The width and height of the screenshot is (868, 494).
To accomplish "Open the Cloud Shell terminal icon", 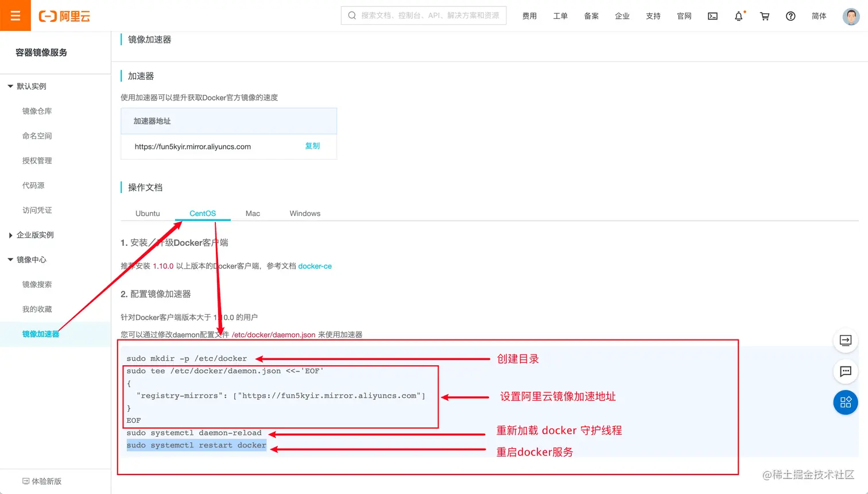I will coord(712,16).
